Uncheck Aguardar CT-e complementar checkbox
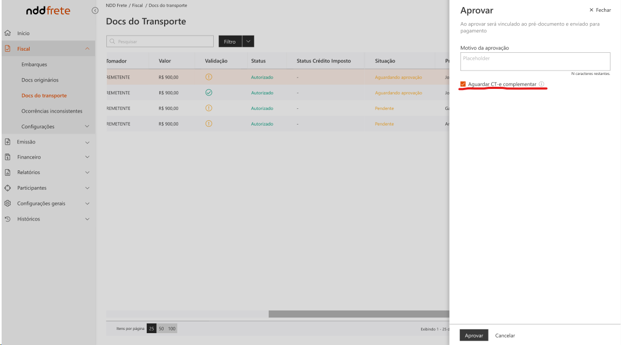This screenshot has width=644, height=345. click(x=463, y=84)
